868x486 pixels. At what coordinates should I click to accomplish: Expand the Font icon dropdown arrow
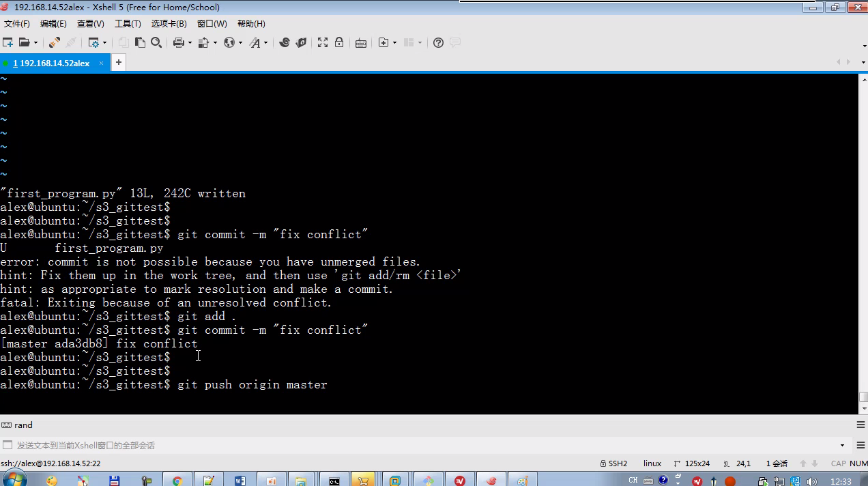point(266,42)
